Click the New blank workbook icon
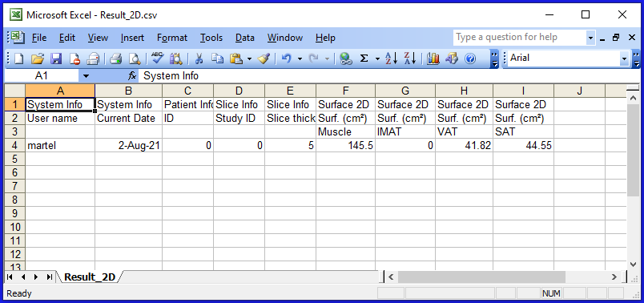Image resolution: width=644 pixels, height=303 pixels. 19,59
